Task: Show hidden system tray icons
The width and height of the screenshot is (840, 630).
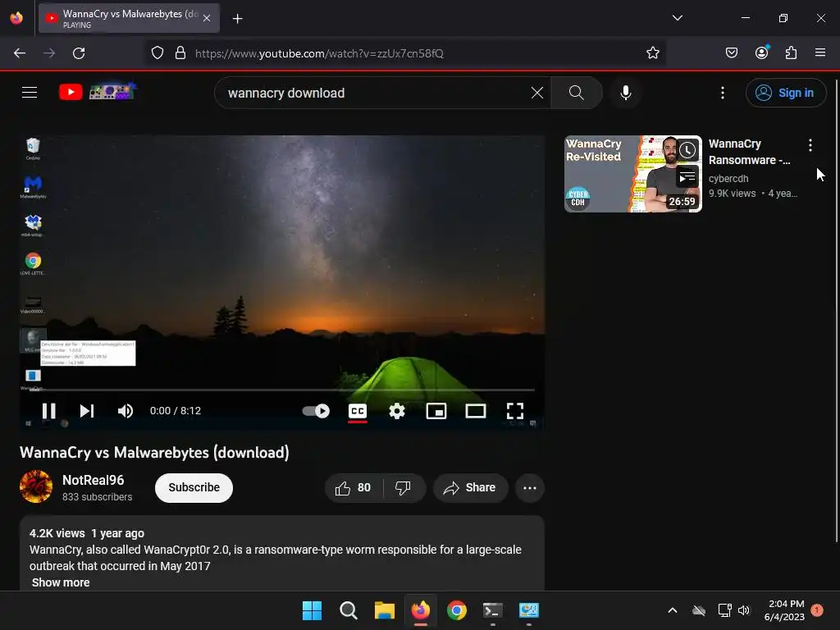Action: 673,610
